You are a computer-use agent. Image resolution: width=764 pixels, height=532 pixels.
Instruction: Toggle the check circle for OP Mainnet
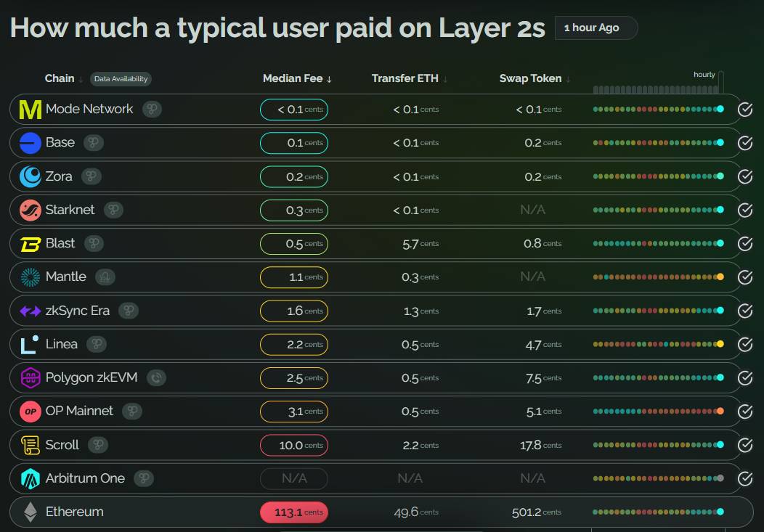(x=745, y=412)
